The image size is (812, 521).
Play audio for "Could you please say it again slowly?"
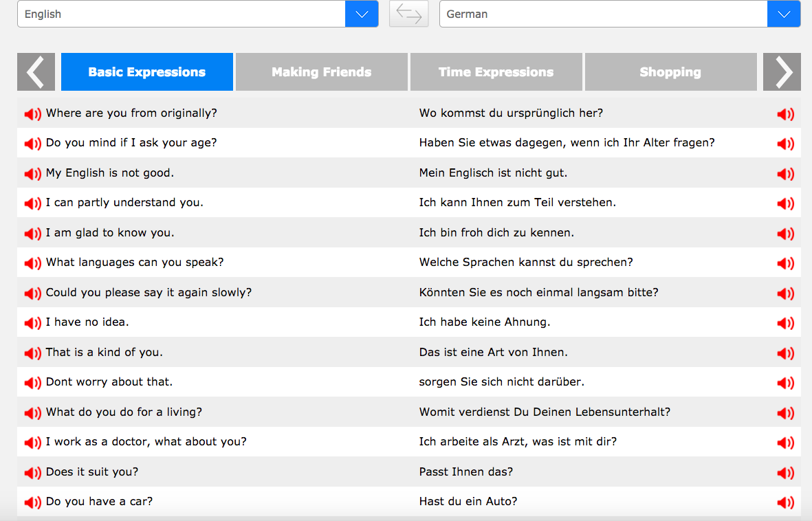pyautogui.click(x=32, y=293)
